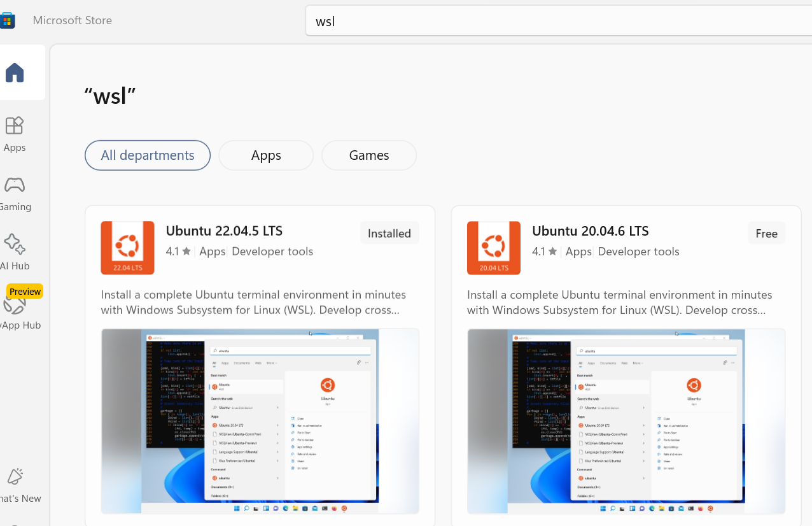
Task: Click the Ubuntu 20.04.6 description text
Action: (620, 302)
